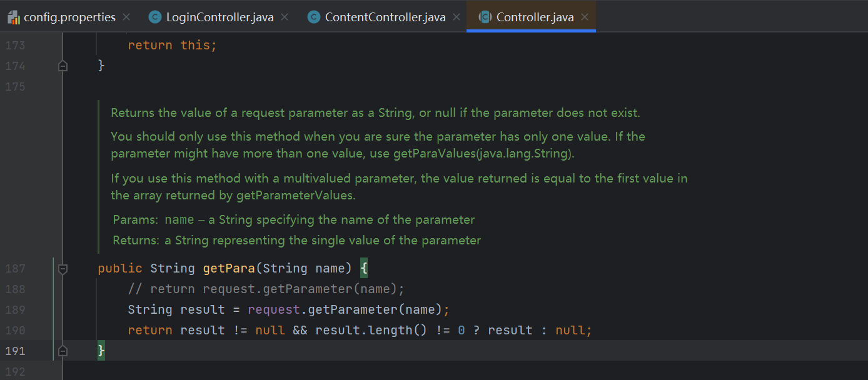Open the LoginController.java tab
This screenshot has height=380, width=868.
click(220, 17)
